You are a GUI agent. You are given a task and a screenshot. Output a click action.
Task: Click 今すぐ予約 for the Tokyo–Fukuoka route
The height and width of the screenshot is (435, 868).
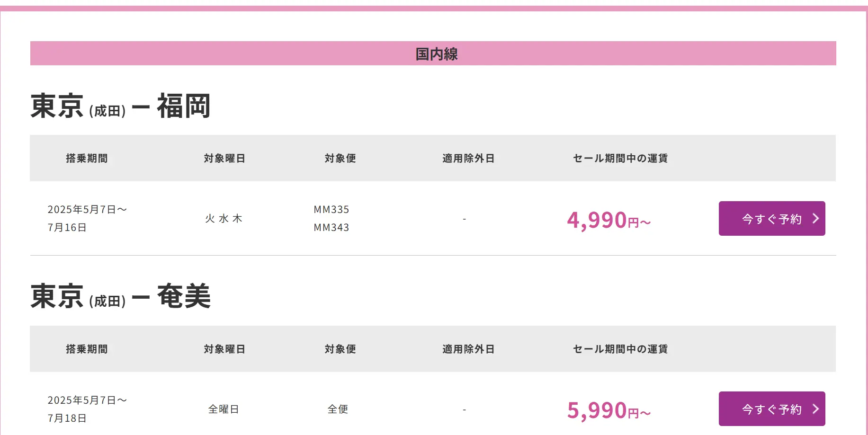(771, 219)
